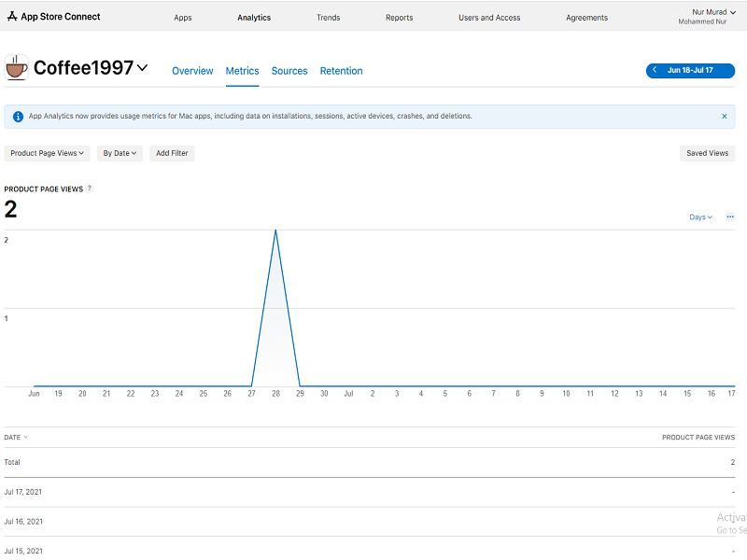Open Users and Access in navigation
This screenshot has width=747, height=560.
489,18
